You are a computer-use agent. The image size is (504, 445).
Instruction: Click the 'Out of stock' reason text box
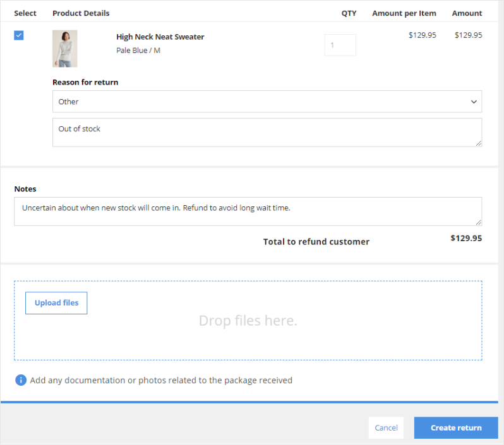pyautogui.click(x=267, y=133)
